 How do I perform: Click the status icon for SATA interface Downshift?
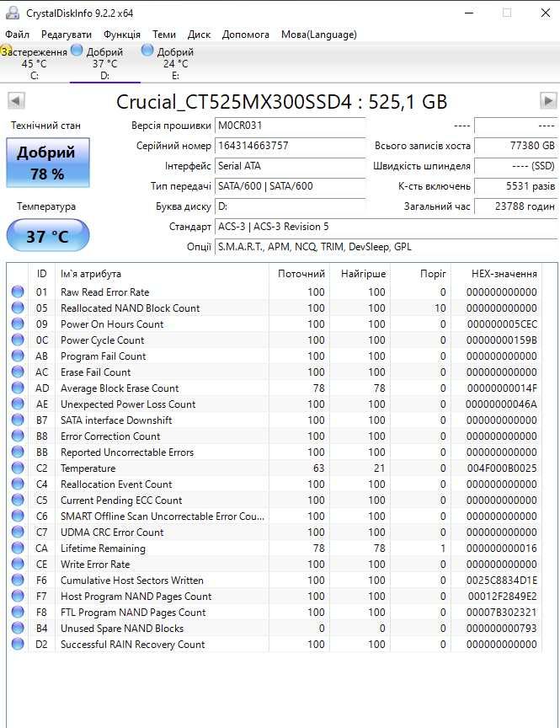(x=18, y=420)
